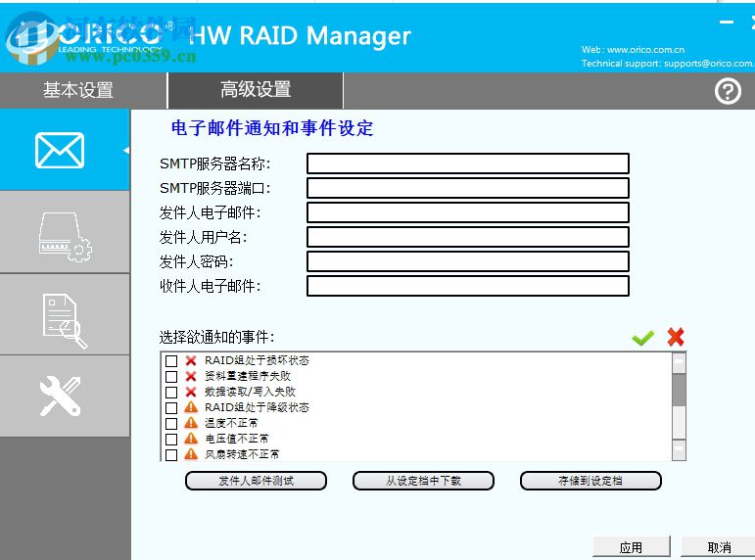755x560 pixels.
Task: Focus the 发件人电子邮件 input field
Action: click(467, 212)
